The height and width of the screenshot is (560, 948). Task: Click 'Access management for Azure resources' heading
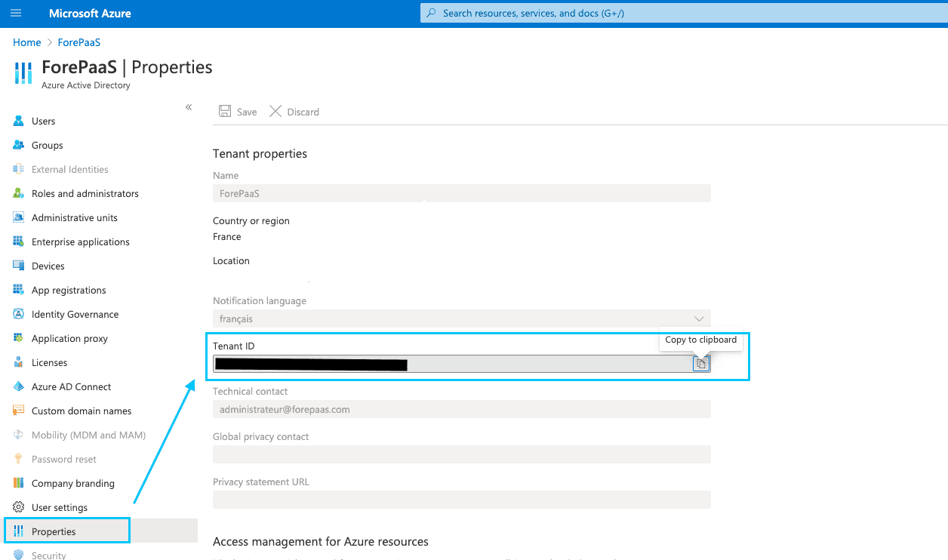321,541
